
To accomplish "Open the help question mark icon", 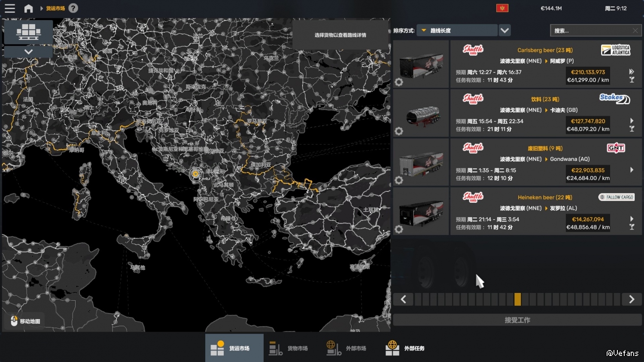I will (x=73, y=8).
